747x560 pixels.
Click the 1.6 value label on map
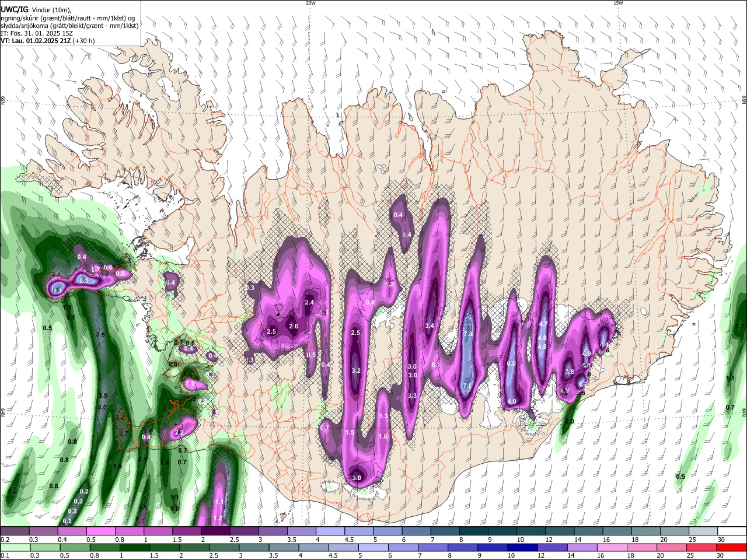pos(383,436)
